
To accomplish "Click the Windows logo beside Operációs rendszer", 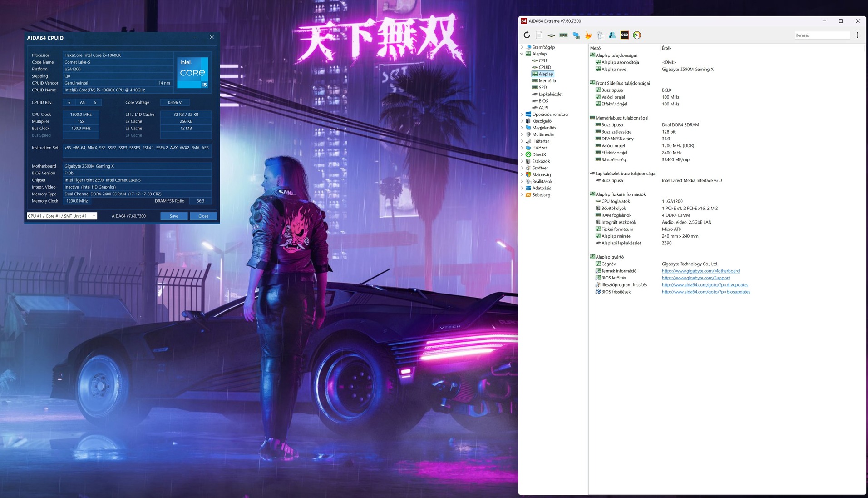I will pyautogui.click(x=528, y=115).
